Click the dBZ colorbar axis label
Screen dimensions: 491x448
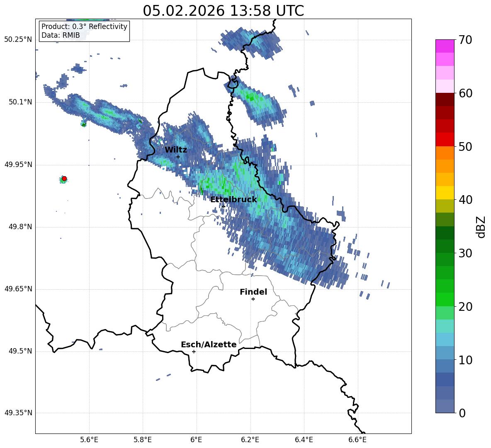481,227
